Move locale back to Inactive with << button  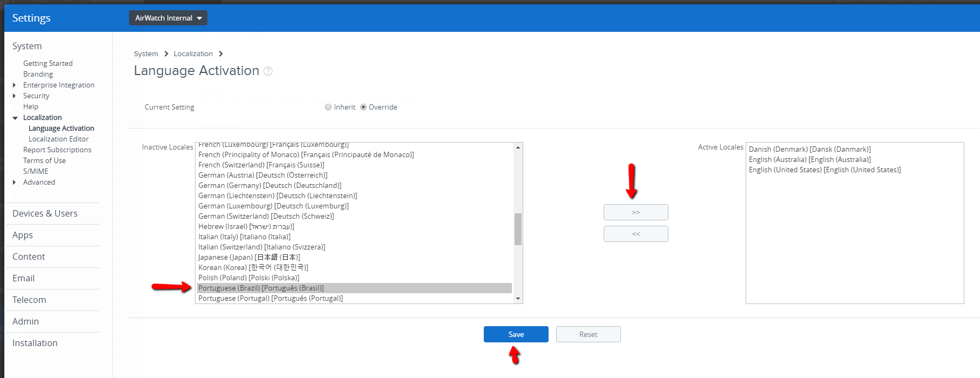pos(636,234)
